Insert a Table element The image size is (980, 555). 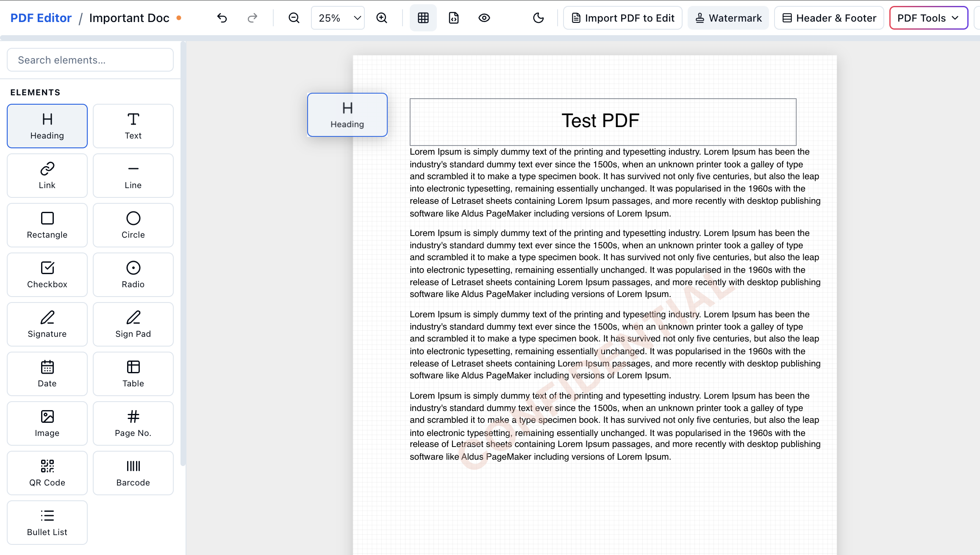coord(133,373)
